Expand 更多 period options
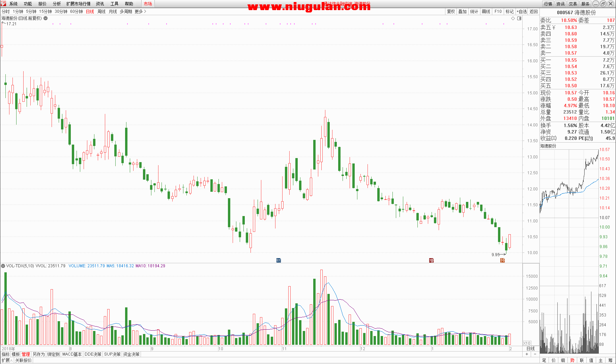The image size is (616, 364). 140,11
